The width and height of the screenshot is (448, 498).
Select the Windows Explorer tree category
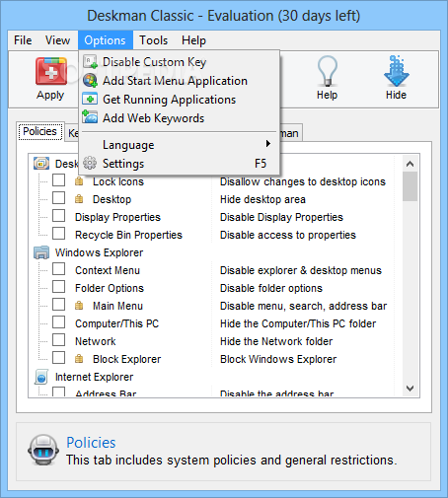coord(99,252)
